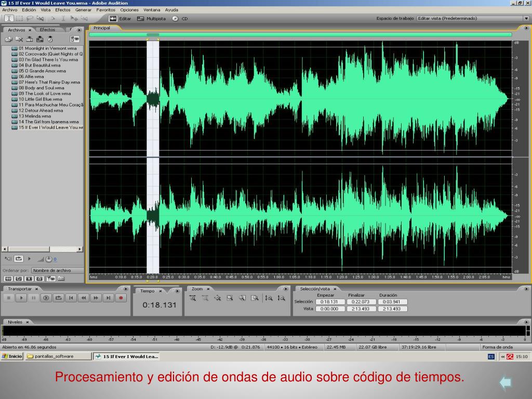Select the Lasso Selection tool
532x399 pixels.
pyautogui.click(x=30, y=18)
